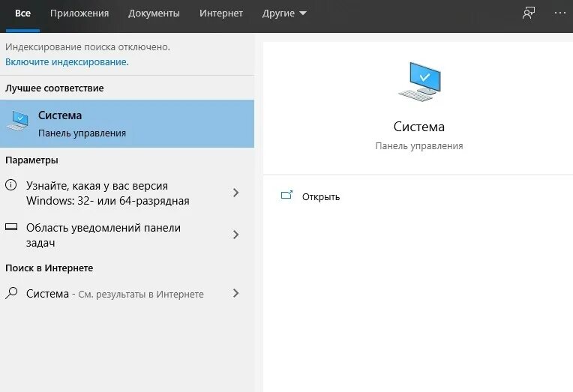
Task: Click the Поиск в Интернете heading
Action: point(49,268)
